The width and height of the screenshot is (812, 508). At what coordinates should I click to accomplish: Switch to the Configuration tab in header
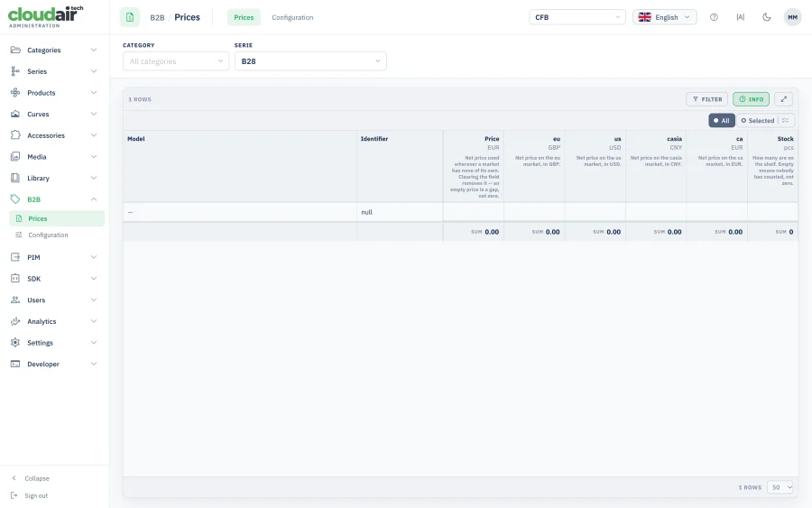coord(292,17)
